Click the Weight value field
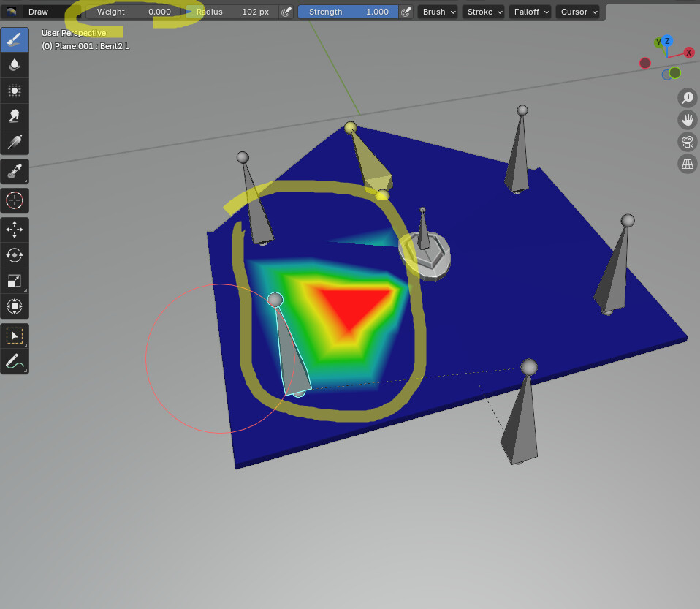The image size is (700, 609). point(134,12)
